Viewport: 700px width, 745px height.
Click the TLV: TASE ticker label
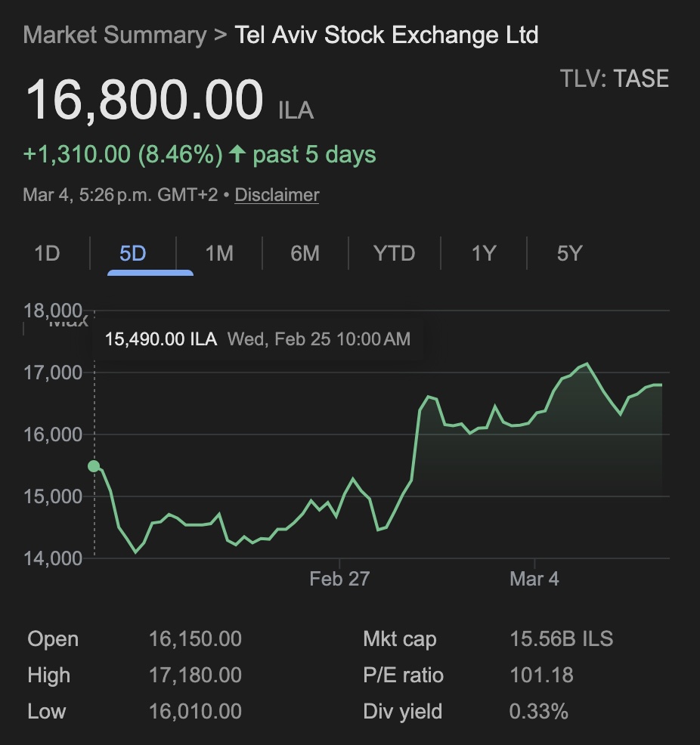click(614, 79)
